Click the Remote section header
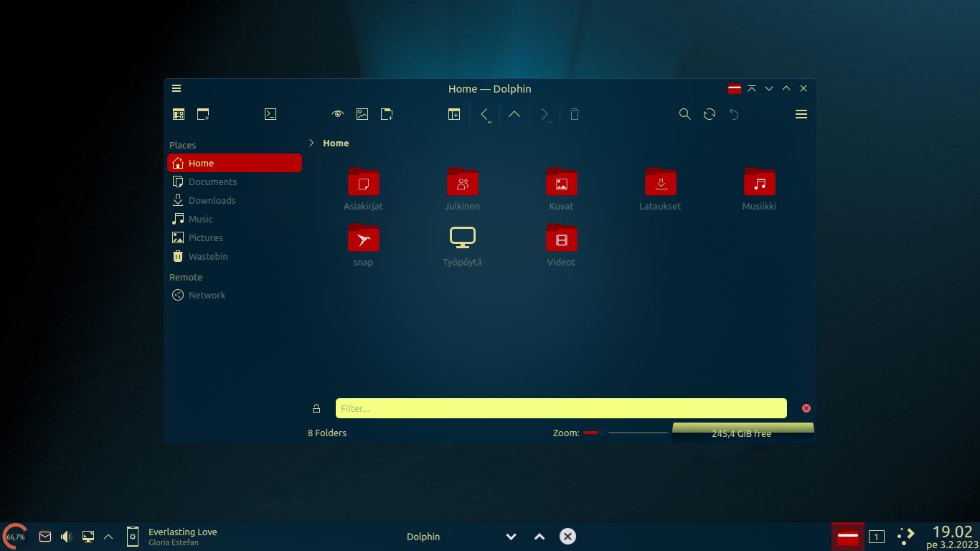 coord(186,277)
